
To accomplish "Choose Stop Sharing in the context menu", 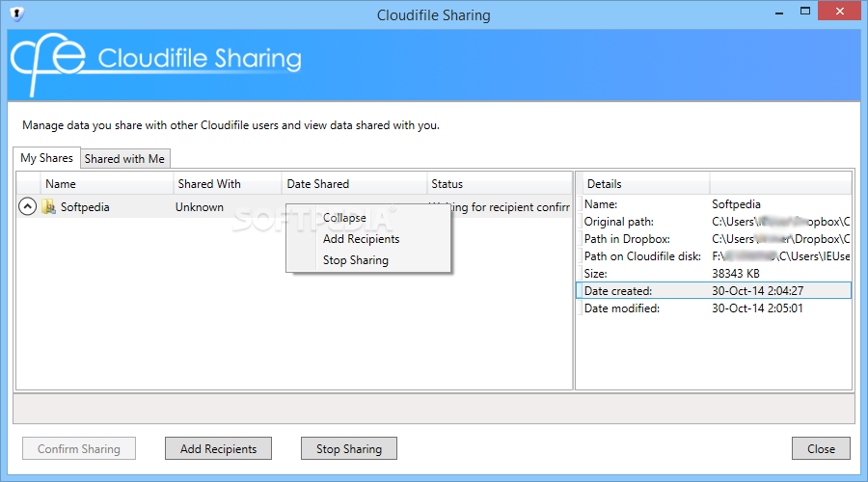I will (x=355, y=260).
